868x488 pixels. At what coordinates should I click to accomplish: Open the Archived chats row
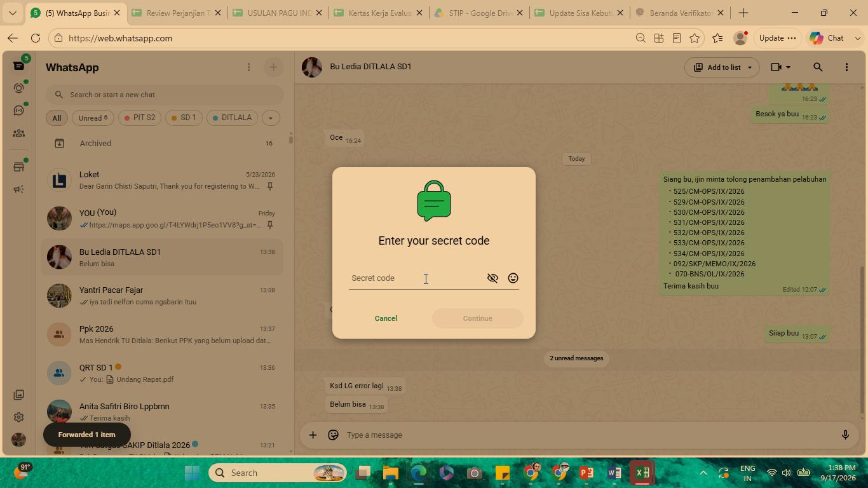[165, 144]
